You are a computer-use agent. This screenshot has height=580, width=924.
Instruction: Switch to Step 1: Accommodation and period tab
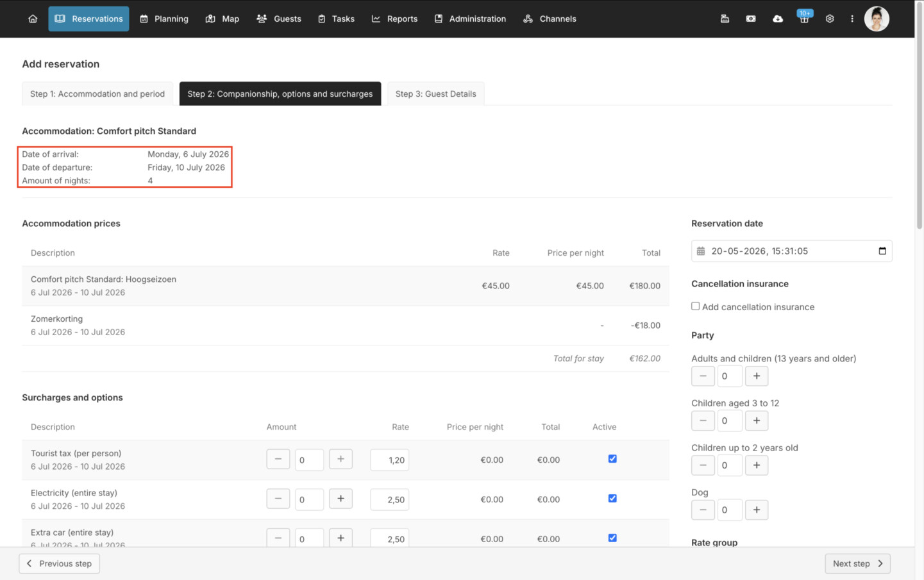[x=97, y=94]
